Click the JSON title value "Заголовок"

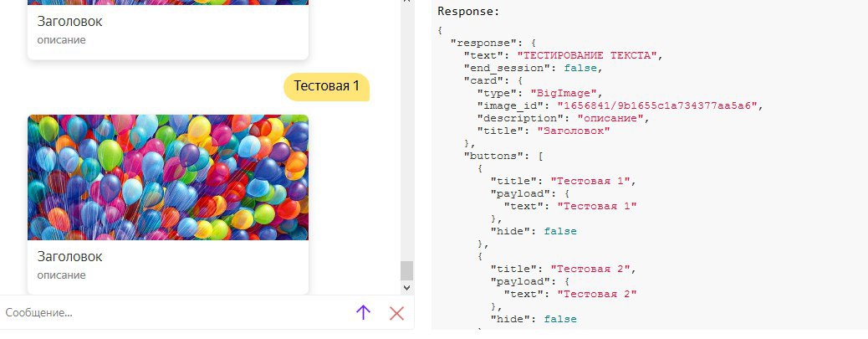pos(574,131)
